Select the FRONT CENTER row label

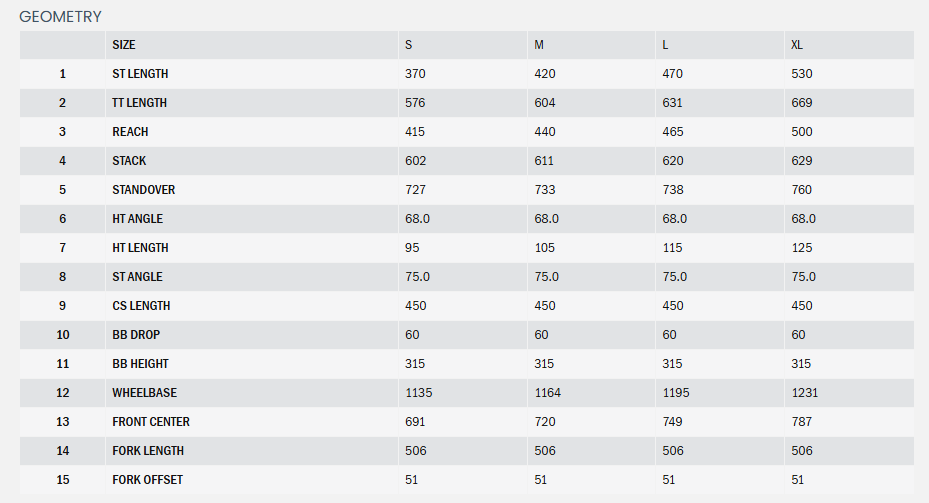pyautogui.click(x=150, y=422)
